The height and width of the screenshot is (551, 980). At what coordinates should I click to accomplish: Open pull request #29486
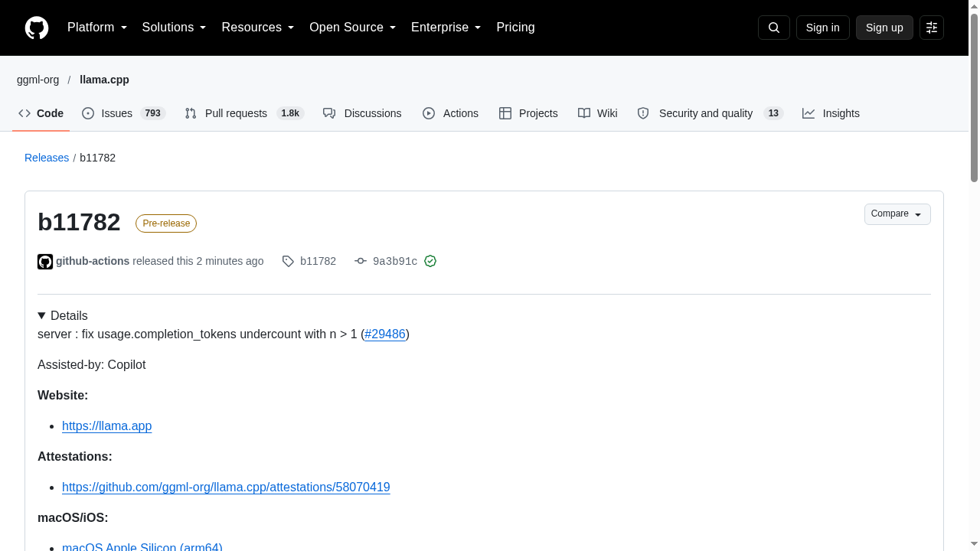[385, 334]
